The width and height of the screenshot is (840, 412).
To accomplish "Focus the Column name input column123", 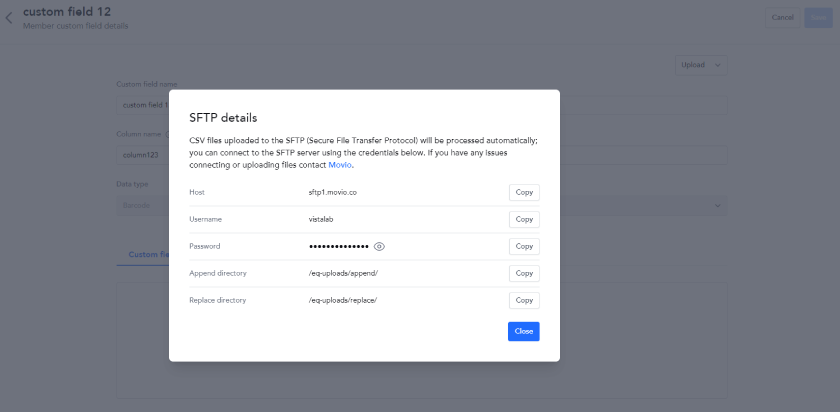I will [x=422, y=155].
